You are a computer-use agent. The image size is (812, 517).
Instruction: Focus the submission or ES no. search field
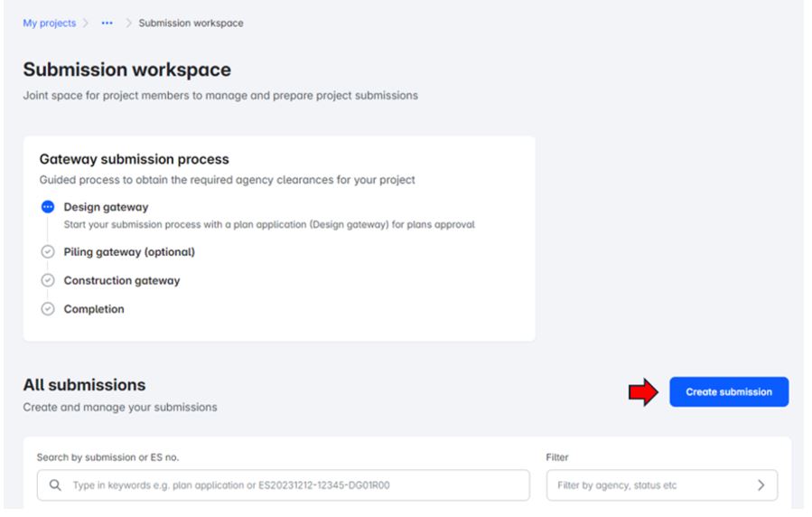pyautogui.click(x=289, y=485)
